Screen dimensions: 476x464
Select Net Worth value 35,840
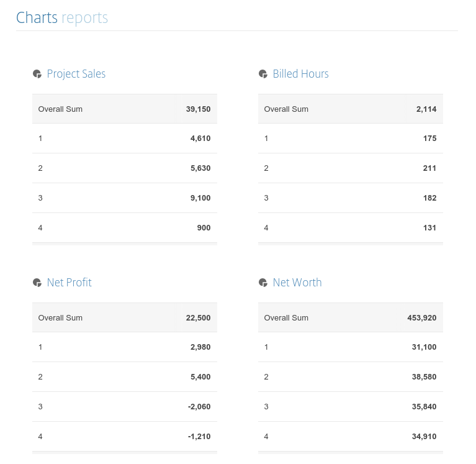pyautogui.click(x=424, y=407)
